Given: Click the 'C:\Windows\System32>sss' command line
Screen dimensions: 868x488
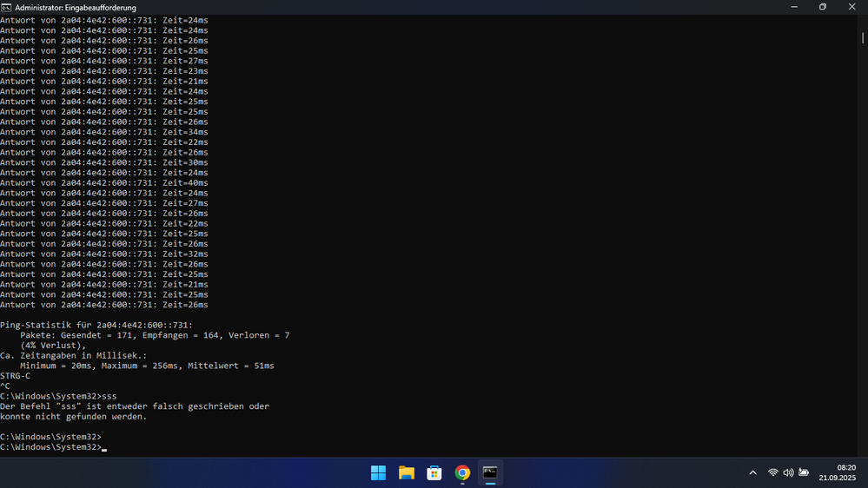Looking at the screenshot, I should [58, 396].
